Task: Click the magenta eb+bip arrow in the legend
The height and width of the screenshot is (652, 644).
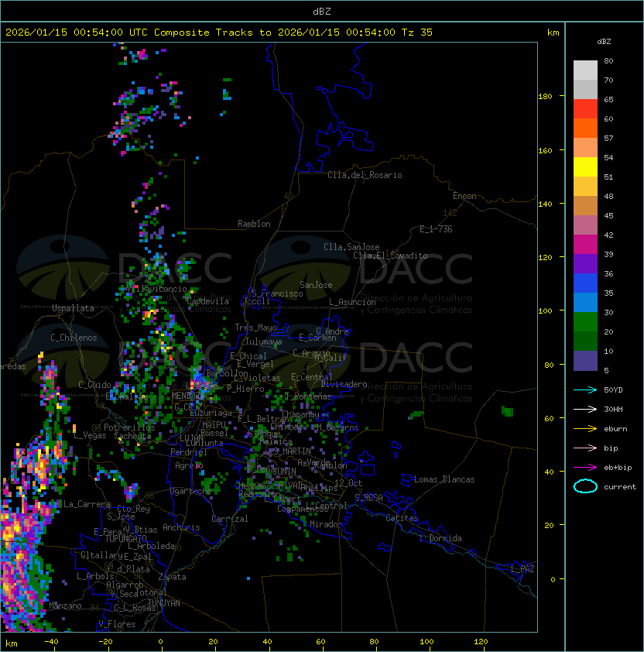Action: (x=585, y=468)
